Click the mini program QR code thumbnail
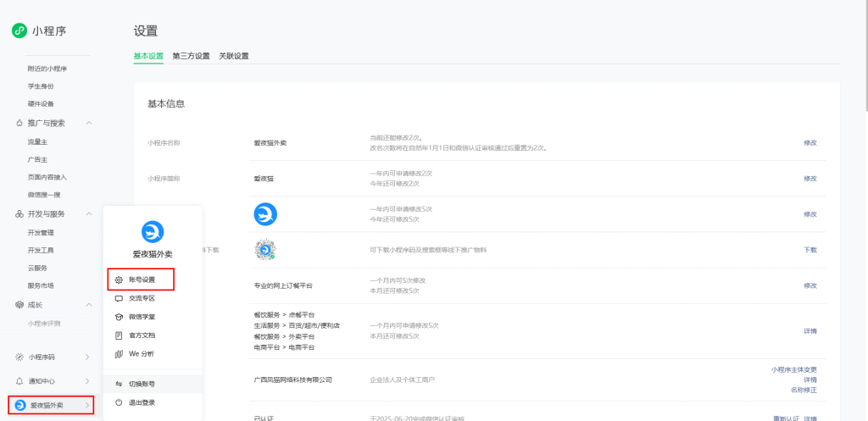The height and width of the screenshot is (421, 868). [266, 250]
